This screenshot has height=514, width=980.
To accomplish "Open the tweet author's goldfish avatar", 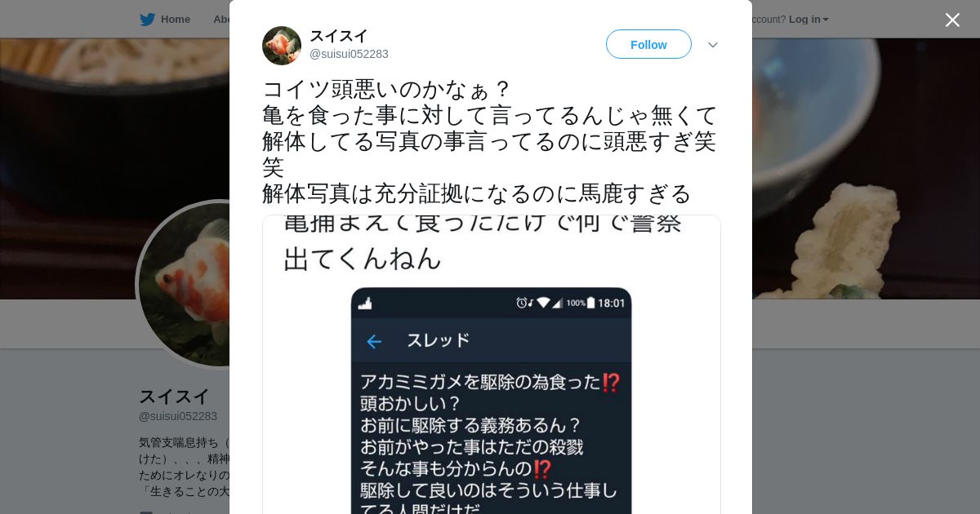I will coord(282,46).
